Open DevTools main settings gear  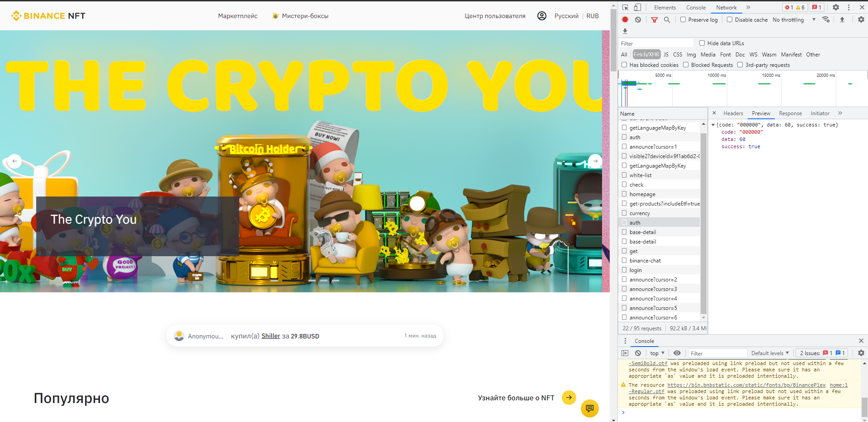click(x=835, y=7)
